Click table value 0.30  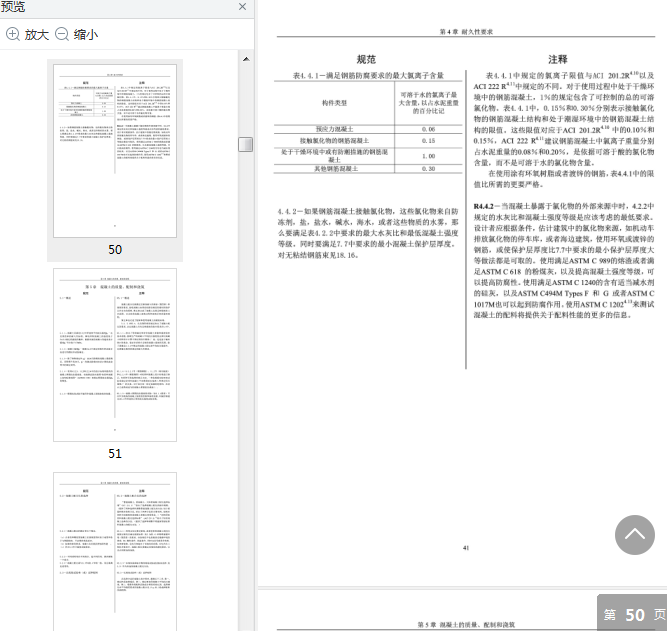coord(428,168)
